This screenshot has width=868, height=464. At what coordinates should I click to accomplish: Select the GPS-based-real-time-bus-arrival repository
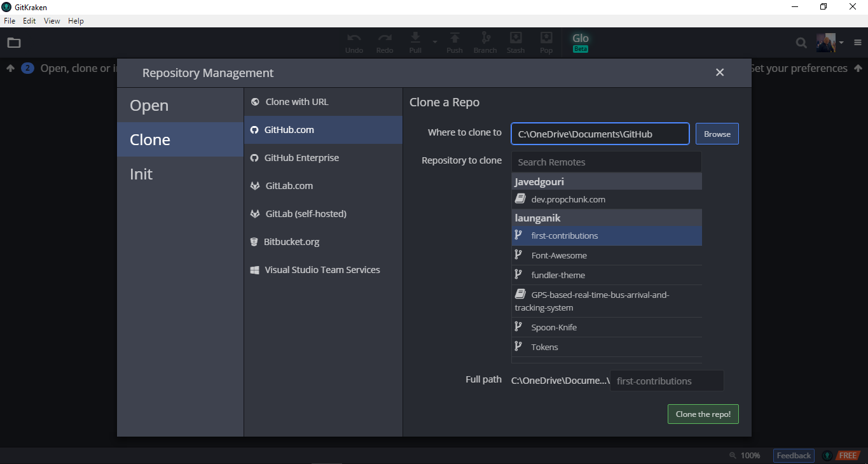coord(607,301)
